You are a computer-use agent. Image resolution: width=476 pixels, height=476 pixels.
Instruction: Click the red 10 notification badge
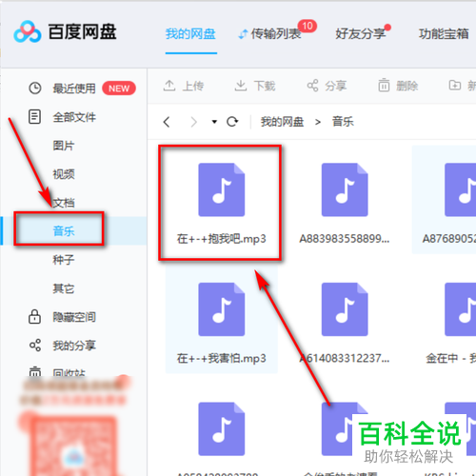[x=307, y=26]
